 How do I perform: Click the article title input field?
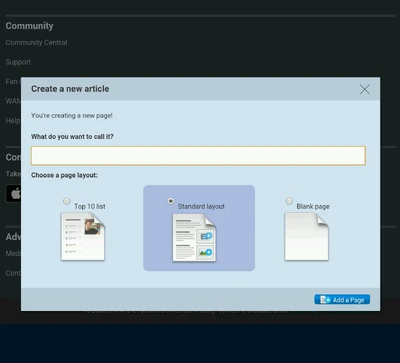[198, 156]
